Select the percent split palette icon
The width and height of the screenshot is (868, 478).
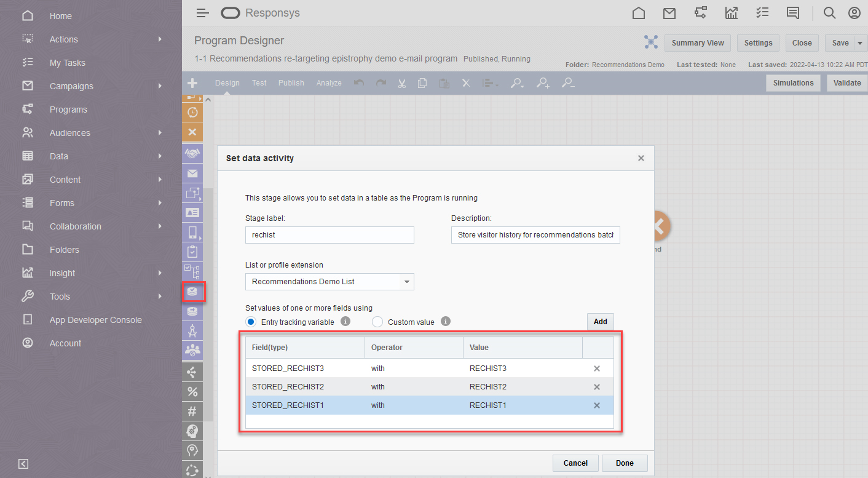[x=192, y=391]
